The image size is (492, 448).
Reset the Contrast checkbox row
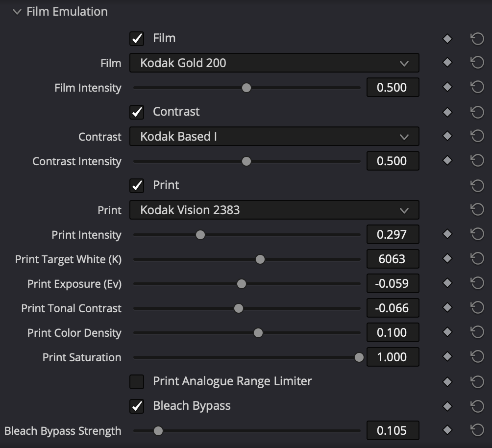[477, 112]
